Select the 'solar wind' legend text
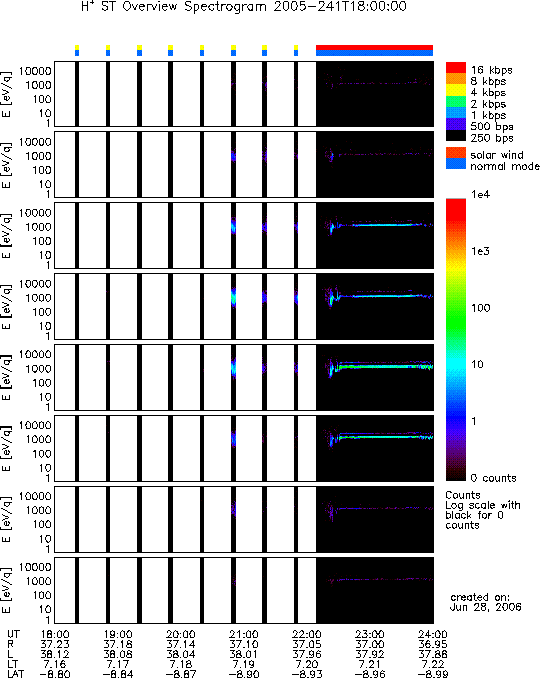540x678 pixels. (497, 155)
